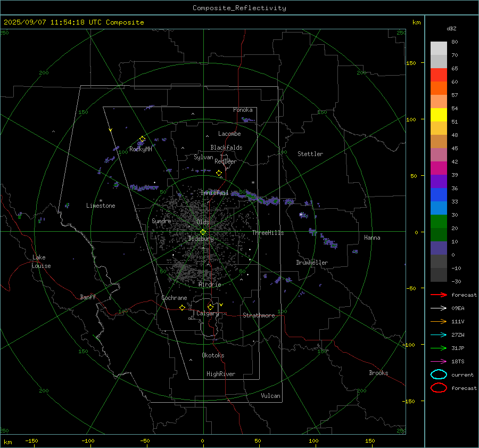Click the Banff label

[x=88, y=297]
